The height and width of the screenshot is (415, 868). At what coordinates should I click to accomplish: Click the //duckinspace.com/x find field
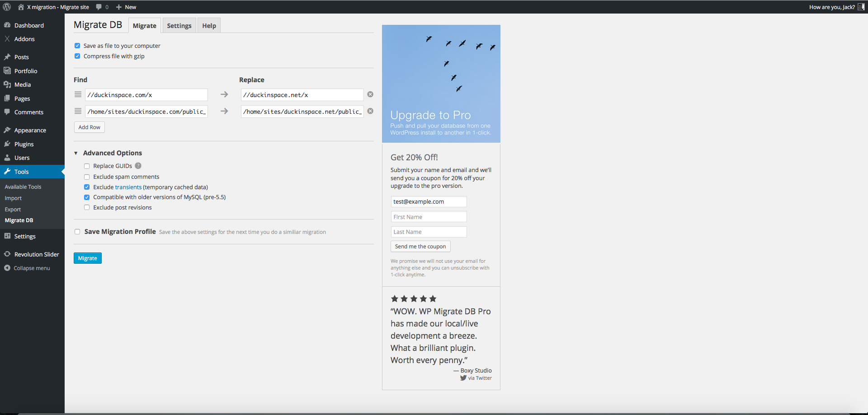(x=146, y=95)
